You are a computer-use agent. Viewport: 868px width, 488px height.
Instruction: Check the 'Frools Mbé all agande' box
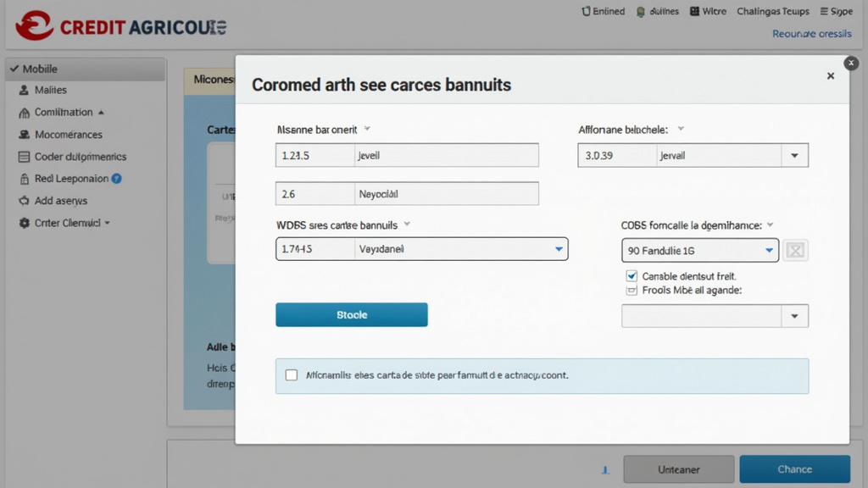(x=632, y=289)
